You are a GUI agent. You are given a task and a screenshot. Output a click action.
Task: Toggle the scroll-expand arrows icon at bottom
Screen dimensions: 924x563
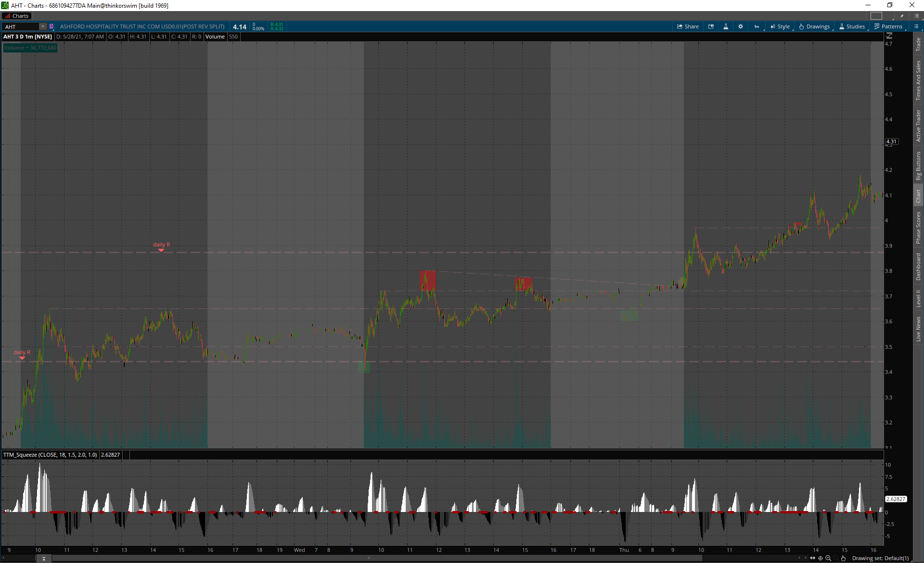coord(813,558)
